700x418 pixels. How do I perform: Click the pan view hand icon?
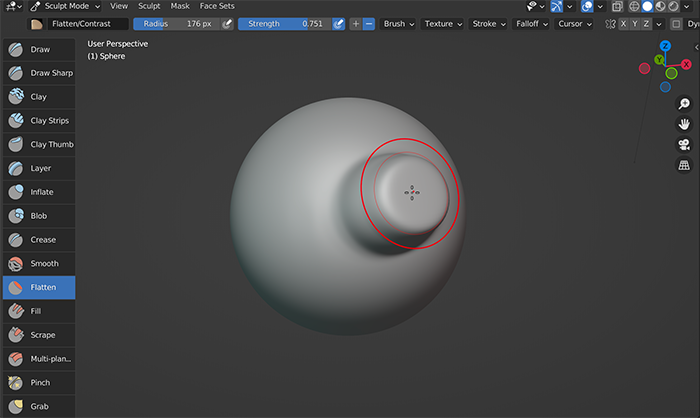coord(684,124)
